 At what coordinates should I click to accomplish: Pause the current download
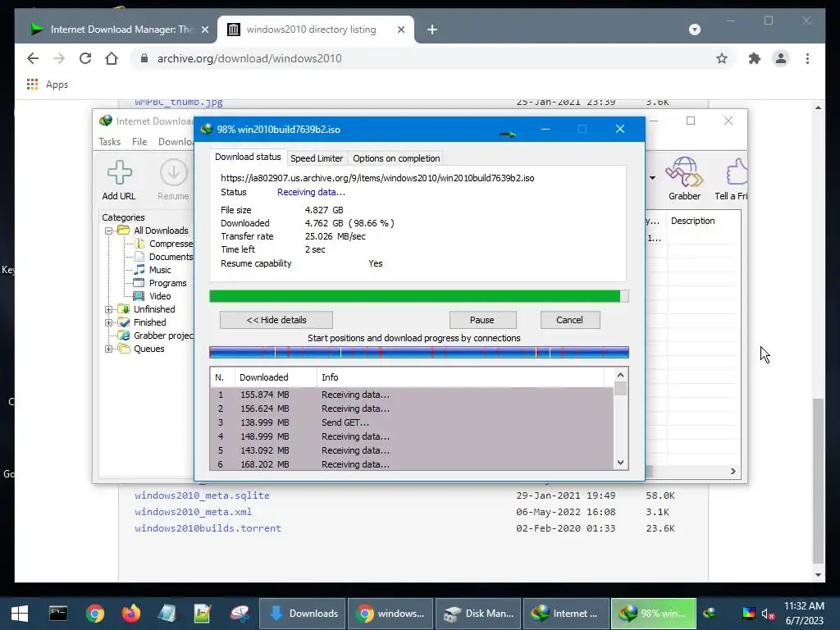pos(482,320)
